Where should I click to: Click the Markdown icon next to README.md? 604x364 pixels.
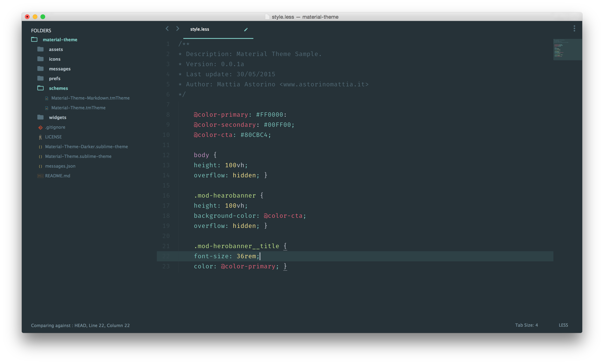40,176
